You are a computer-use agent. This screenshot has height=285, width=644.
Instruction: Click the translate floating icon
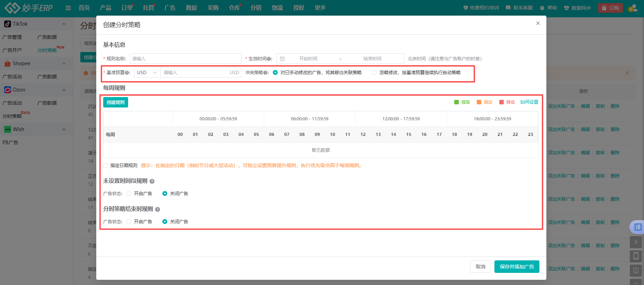[637, 227]
